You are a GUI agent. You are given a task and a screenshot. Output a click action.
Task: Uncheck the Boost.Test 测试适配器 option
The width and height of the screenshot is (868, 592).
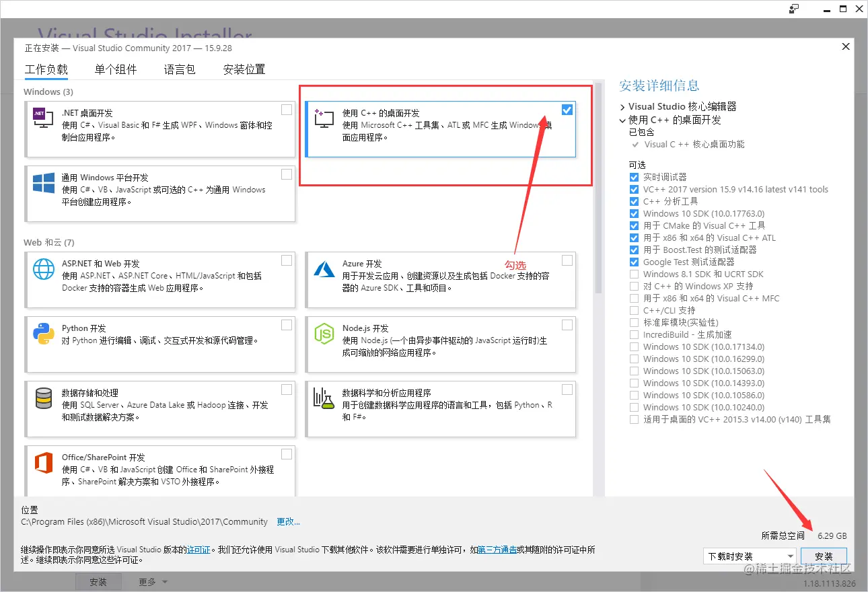pyautogui.click(x=634, y=250)
